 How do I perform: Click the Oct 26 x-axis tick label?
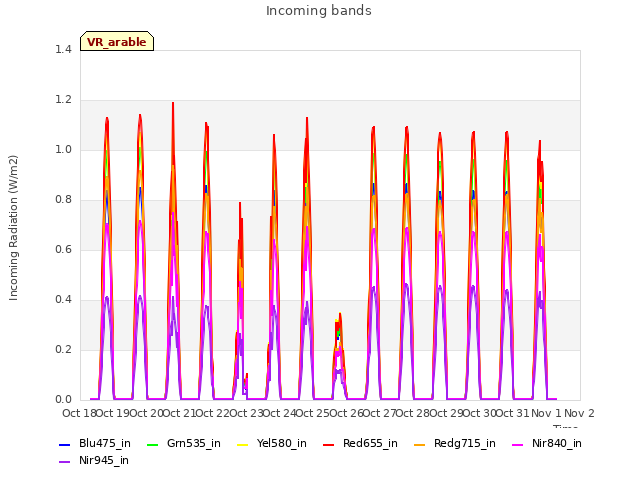pyautogui.click(x=346, y=413)
